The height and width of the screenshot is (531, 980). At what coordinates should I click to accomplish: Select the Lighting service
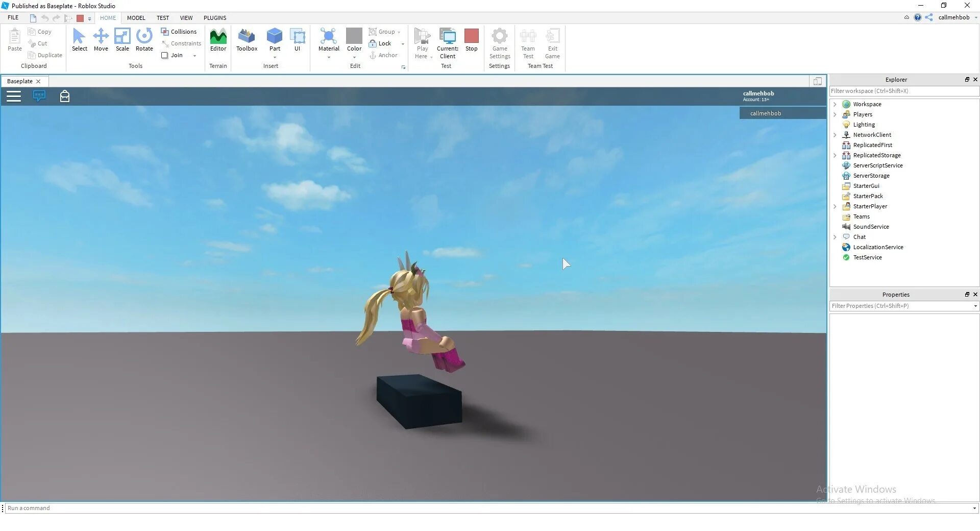(864, 125)
